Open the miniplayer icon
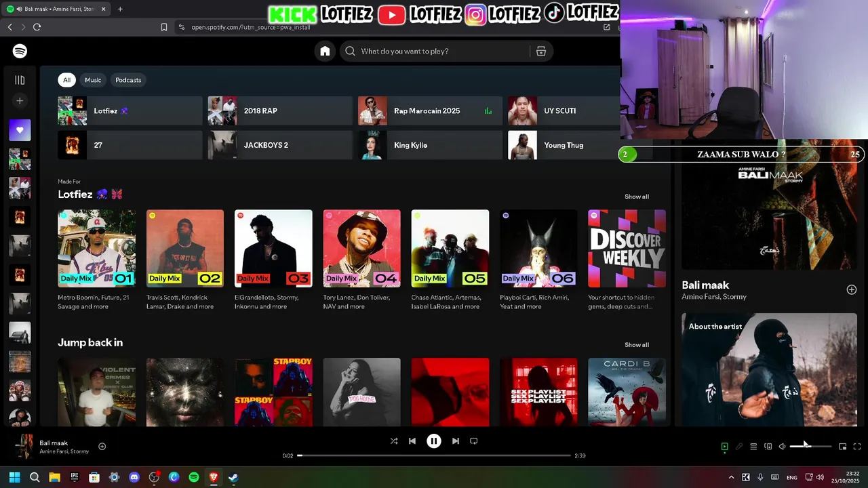The image size is (868, 488). (842, 447)
